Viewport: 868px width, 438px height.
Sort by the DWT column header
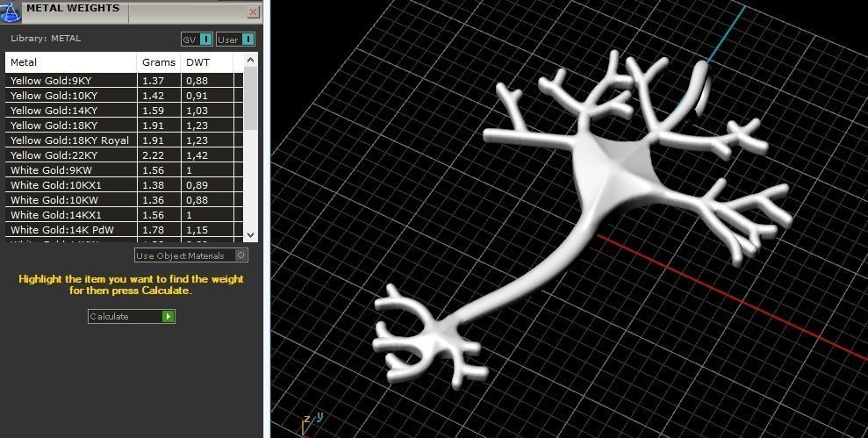[208, 62]
